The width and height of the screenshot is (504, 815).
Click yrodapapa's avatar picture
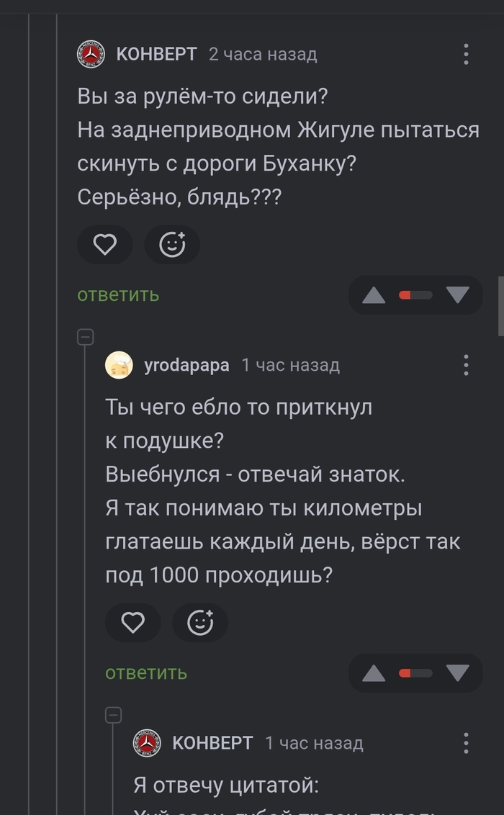[119, 365]
